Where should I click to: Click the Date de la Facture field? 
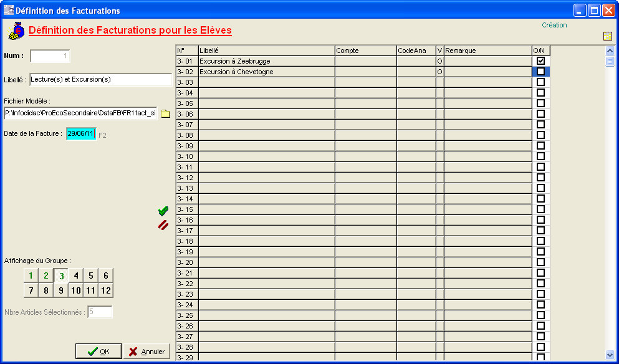(81, 134)
